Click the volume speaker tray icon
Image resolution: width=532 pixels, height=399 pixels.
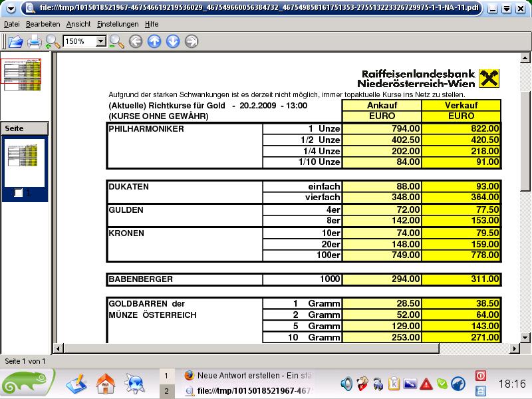[x=346, y=383]
